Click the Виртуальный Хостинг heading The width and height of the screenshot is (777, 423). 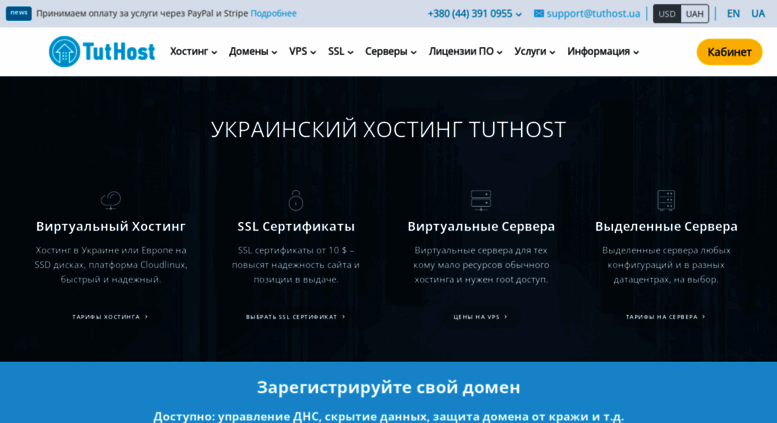(x=111, y=226)
